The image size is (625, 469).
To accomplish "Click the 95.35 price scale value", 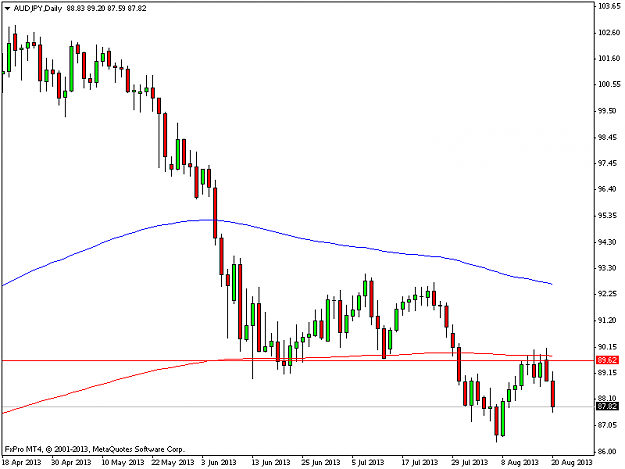I will click(609, 216).
